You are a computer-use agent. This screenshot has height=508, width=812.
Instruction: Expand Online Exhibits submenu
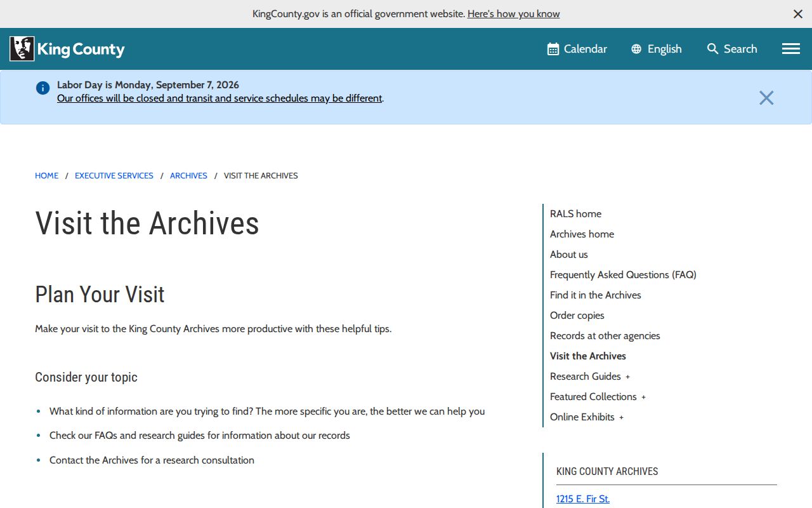[621, 417]
